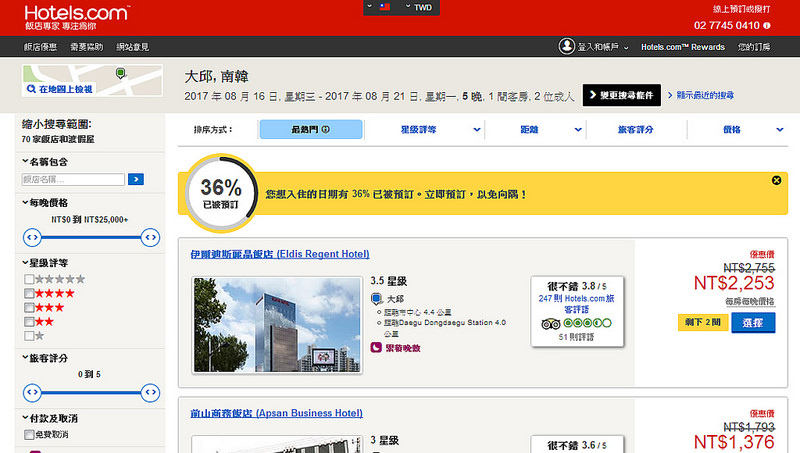Click the guest rating slider left handle
Viewport: 800px width, 453px height.
tap(32, 392)
